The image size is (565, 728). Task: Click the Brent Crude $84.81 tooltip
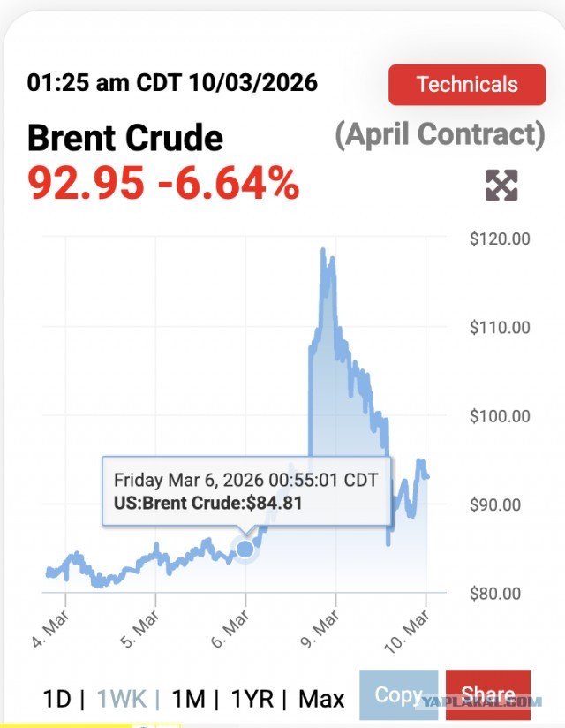tap(246, 492)
